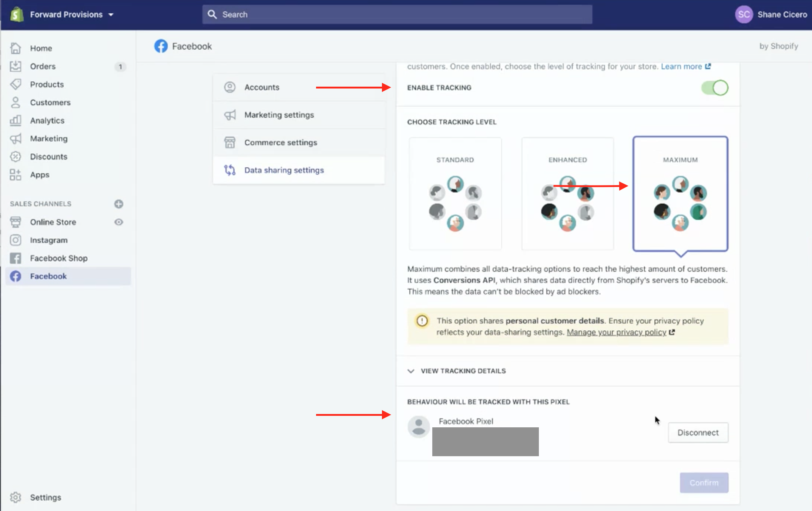Click the warning exclamation icon
Screen dimensions: 812x511
coord(422,321)
